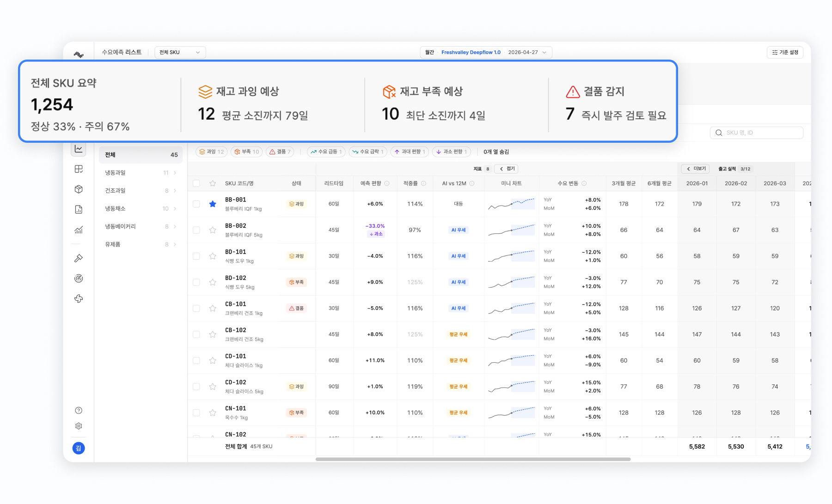Image resolution: width=832 pixels, height=504 pixels.
Task: Click info icon next to 예측 편향
Action: (387, 183)
